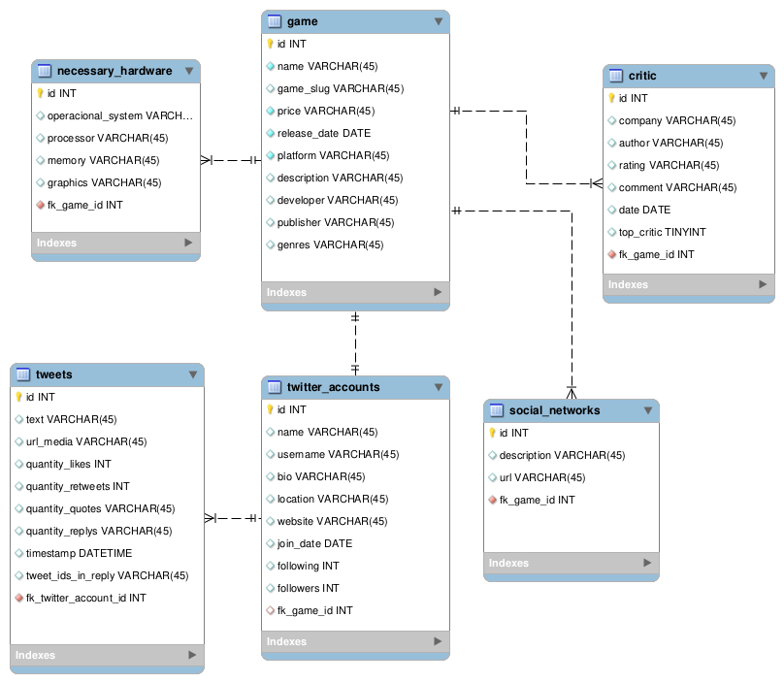Click the social_networks table header icon
The width and height of the screenshot is (784, 683).
(x=497, y=410)
